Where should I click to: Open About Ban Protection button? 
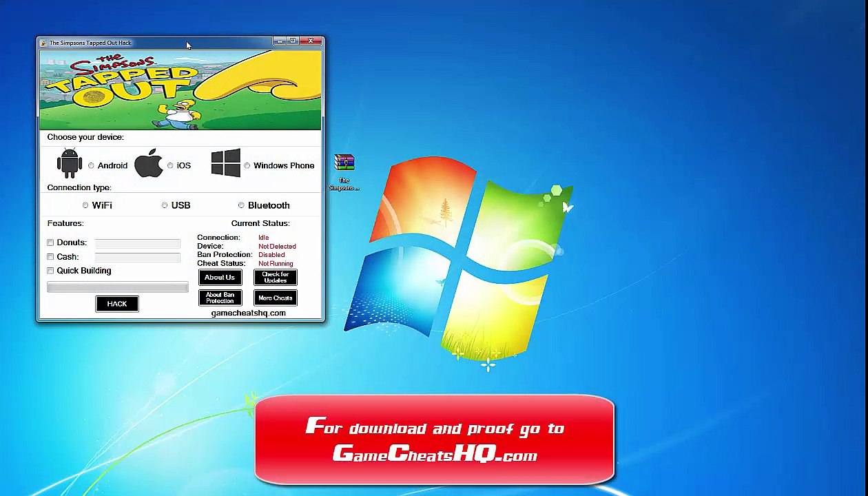click(220, 298)
